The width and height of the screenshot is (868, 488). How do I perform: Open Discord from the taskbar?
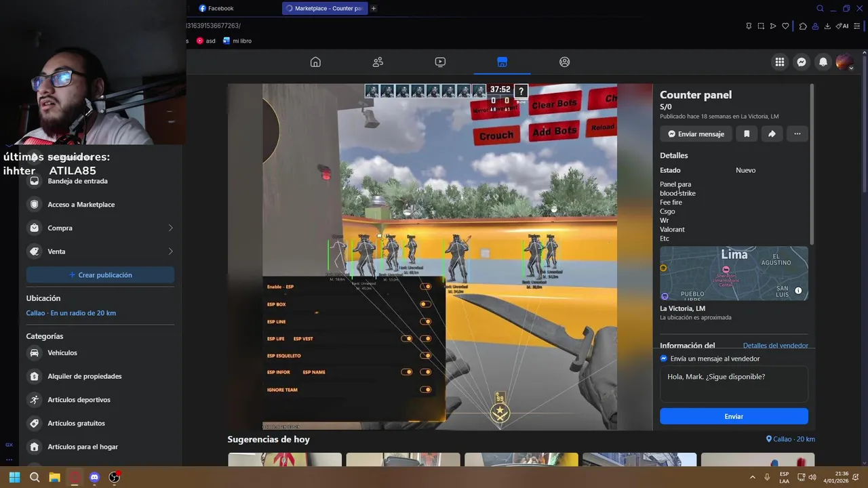(x=94, y=477)
